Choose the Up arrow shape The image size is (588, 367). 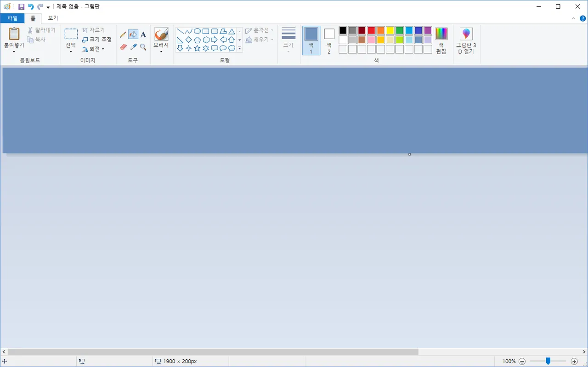232,40
